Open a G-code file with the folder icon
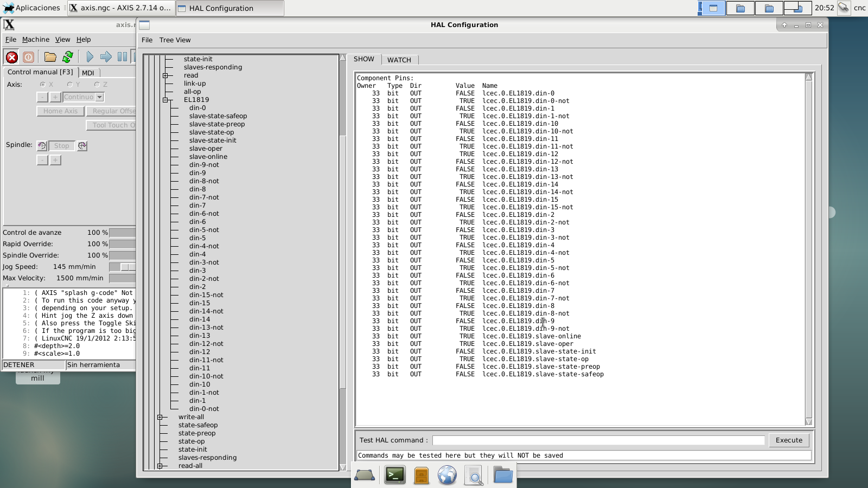The image size is (868, 488). click(x=50, y=57)
